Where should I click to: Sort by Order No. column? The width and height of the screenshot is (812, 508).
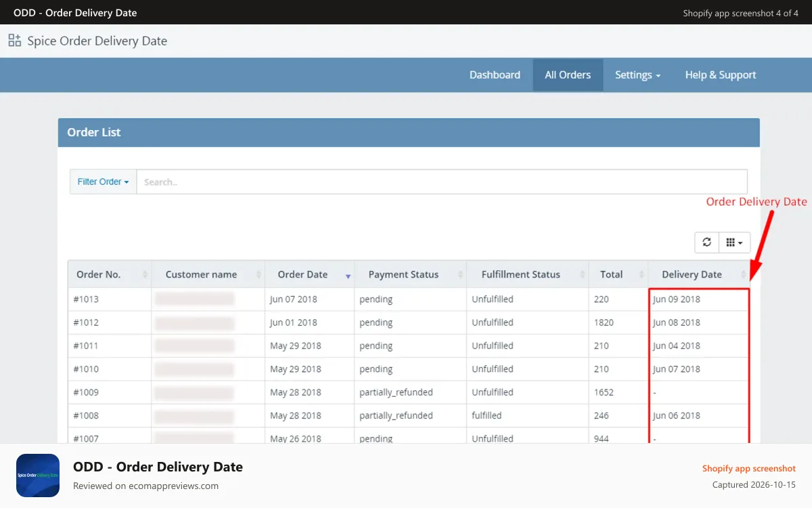pyautogui.click(x=110, y=274)
